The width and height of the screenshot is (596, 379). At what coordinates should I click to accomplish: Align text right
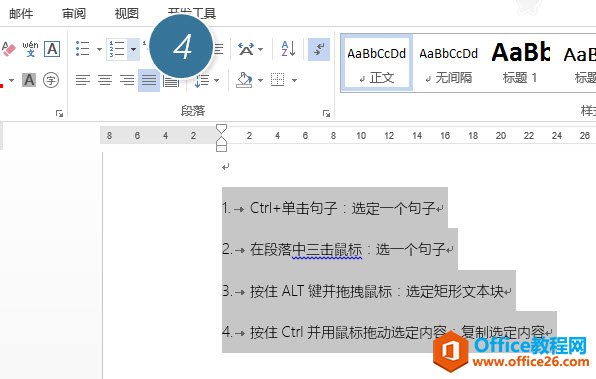(127, 80)
